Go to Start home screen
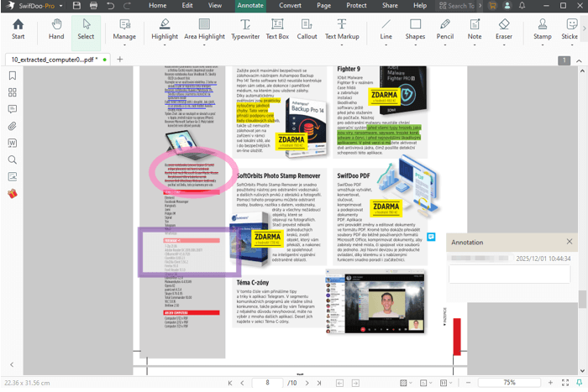Image resolution: width=588 pixels, height=392 pixels. pyautogui.click(x=18, y=29)
